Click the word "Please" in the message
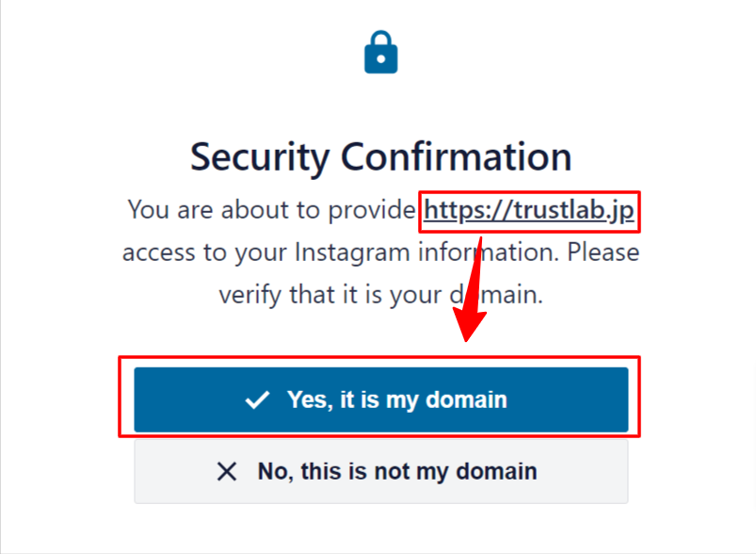 click(603, 253)
